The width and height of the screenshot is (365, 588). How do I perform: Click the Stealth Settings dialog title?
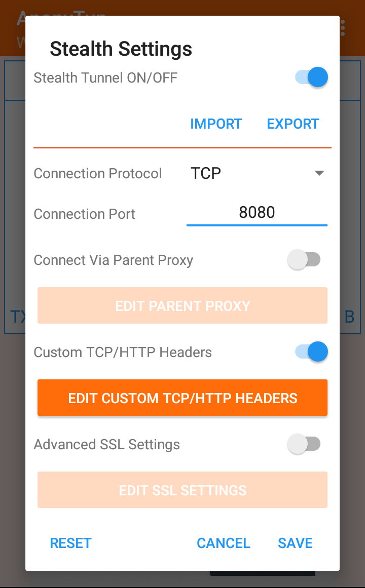click(121, 49)
